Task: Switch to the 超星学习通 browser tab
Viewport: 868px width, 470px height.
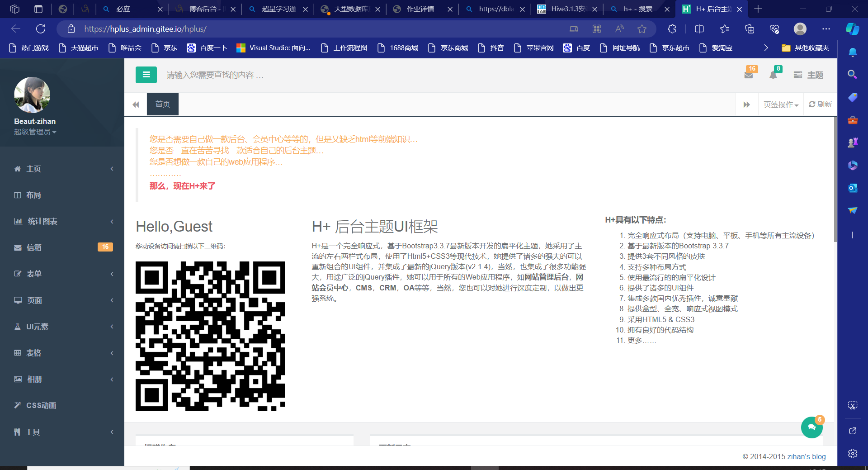Action: tap(278, 9)
